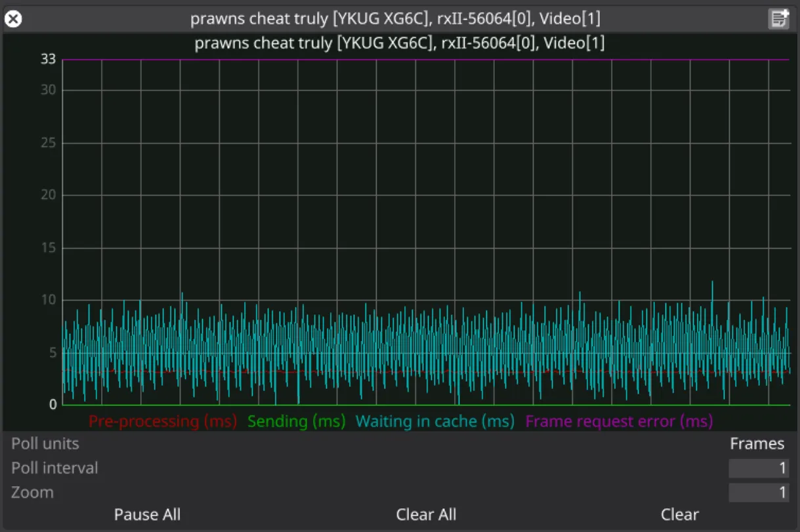
Task: Click the chart title above the graph
Action: pos(399,43)
